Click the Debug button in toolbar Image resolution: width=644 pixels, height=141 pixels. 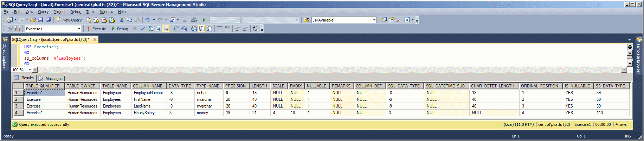tap(120, 29)
